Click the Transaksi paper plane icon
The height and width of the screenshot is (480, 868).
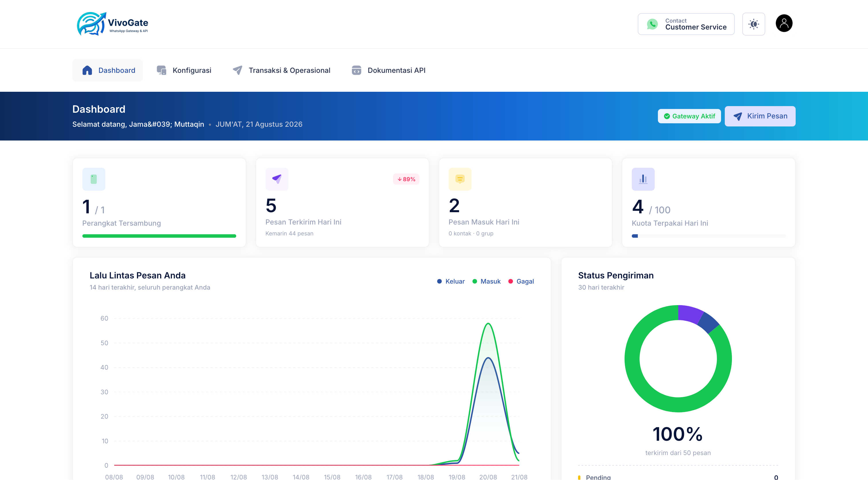click(238, 70)
